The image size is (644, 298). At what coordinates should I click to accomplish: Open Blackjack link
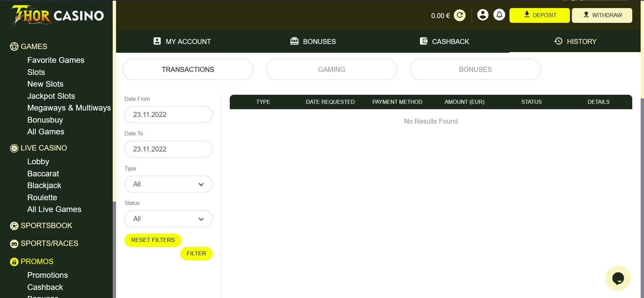[44, 185]
